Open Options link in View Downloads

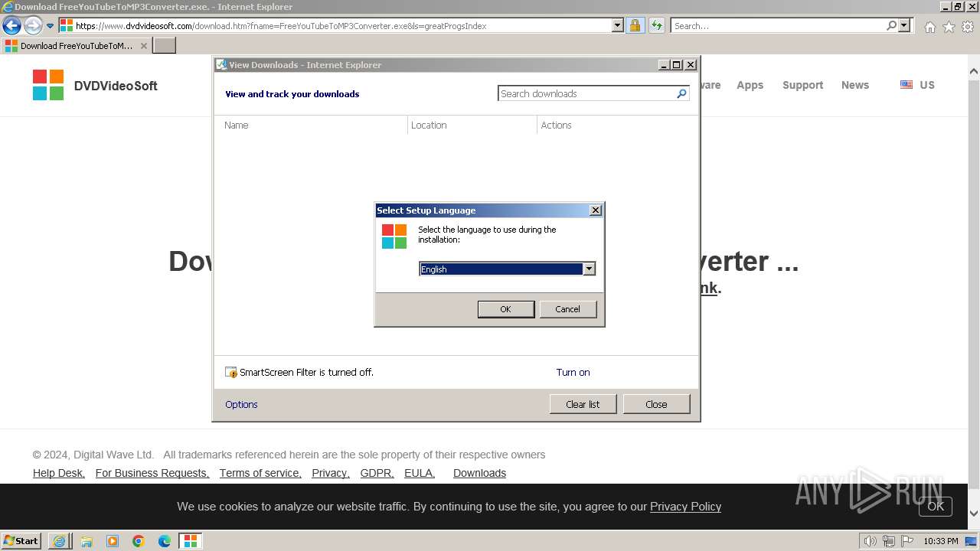(x=241, y=404)
